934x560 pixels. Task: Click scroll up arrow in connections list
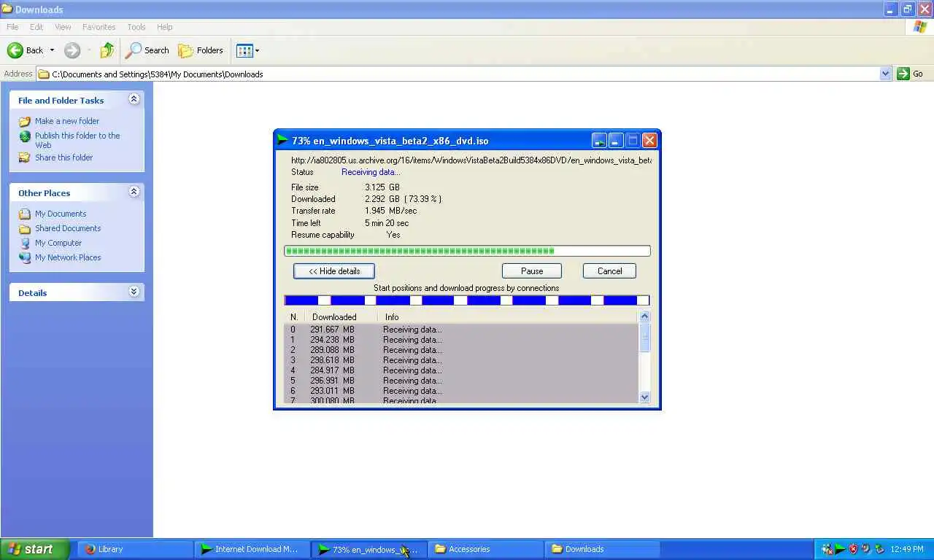[644, 316]
